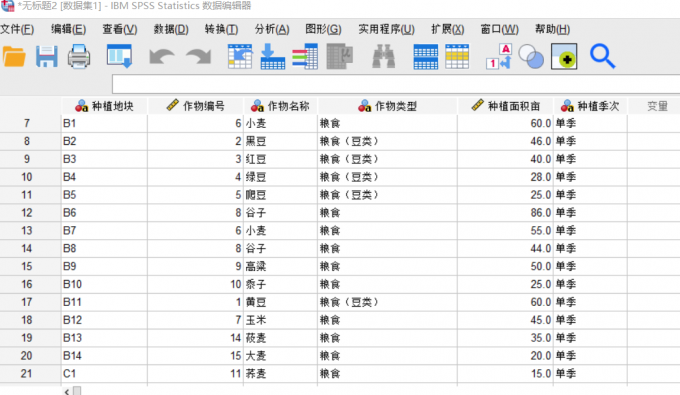Click area value 46.0 in B2 row
Image resolution: width=680 pixels, height=395 pixels.
tap(505, 141)
